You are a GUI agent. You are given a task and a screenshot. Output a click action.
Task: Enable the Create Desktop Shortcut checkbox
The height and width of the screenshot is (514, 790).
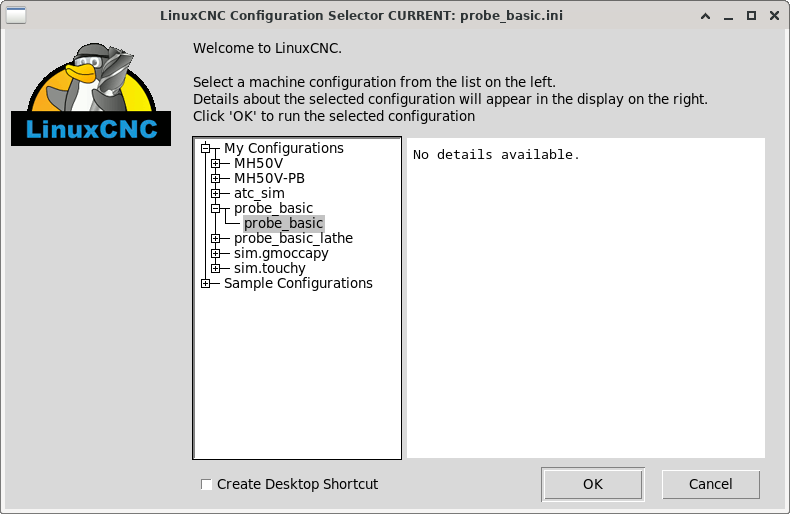pyautogui.click(x=206, y=484)
